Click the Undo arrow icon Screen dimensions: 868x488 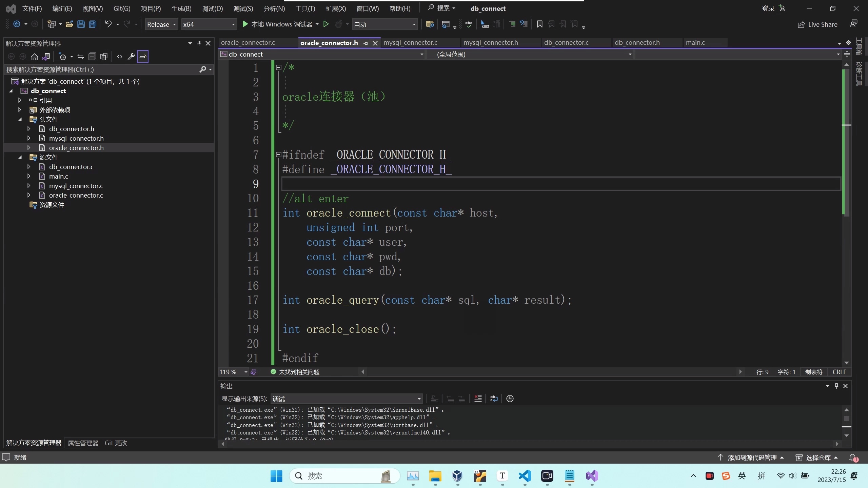[x=108, y=24]
